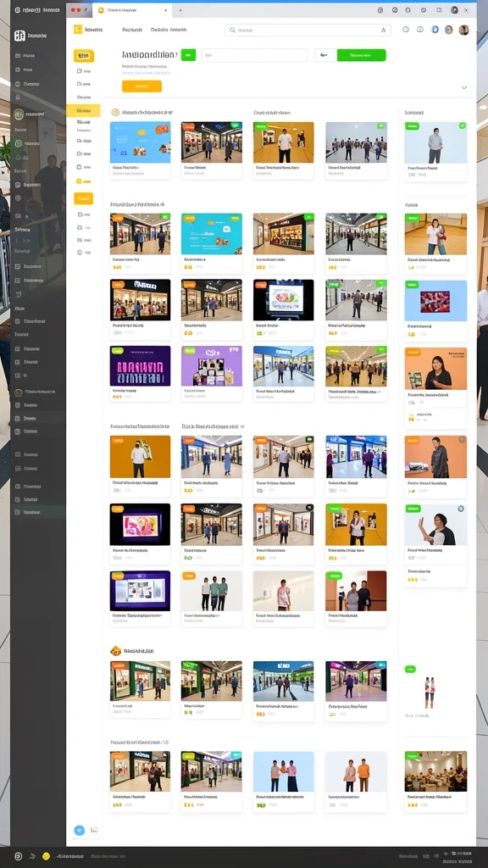Close the active browser tab
The image size is (488, 868).
(166, 10)
